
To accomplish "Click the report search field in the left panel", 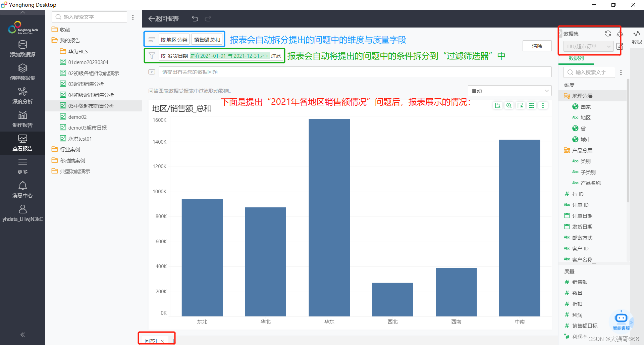I will [x=89, y=17].
